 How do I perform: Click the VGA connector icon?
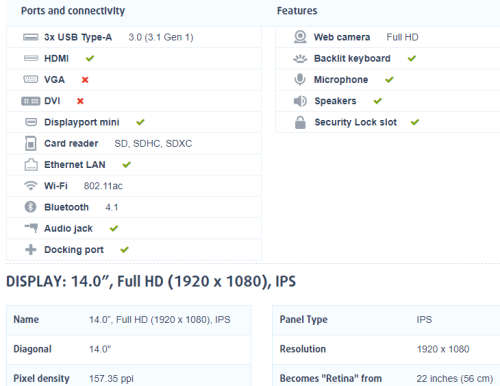pyautogui.click(x=31, y=79)
